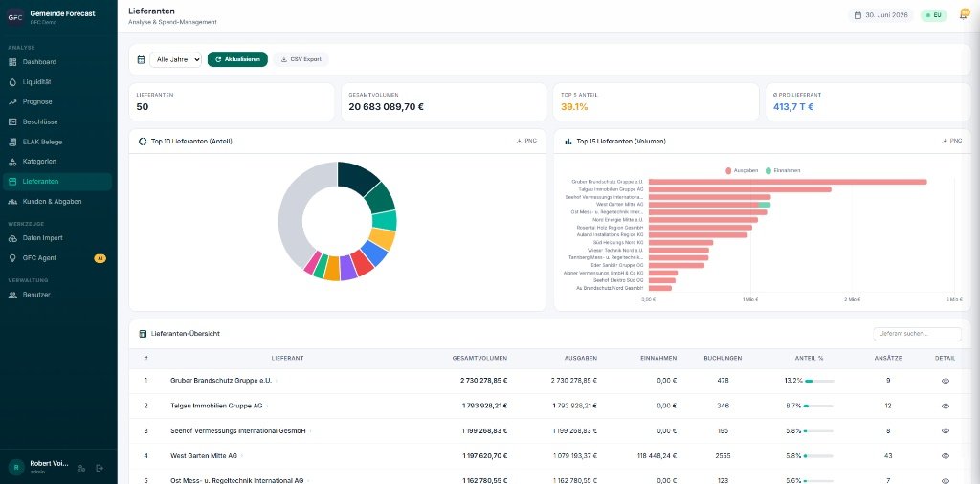Download donut chart as PNG

coord(526,142)
